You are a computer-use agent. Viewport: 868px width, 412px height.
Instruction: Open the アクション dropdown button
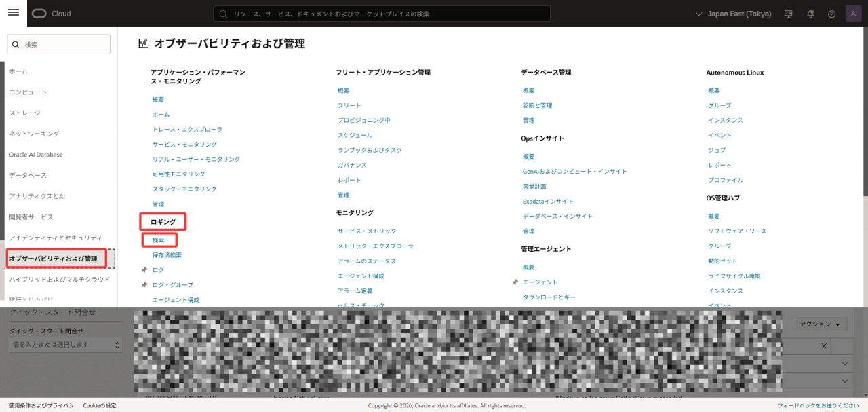coord(821,324)
